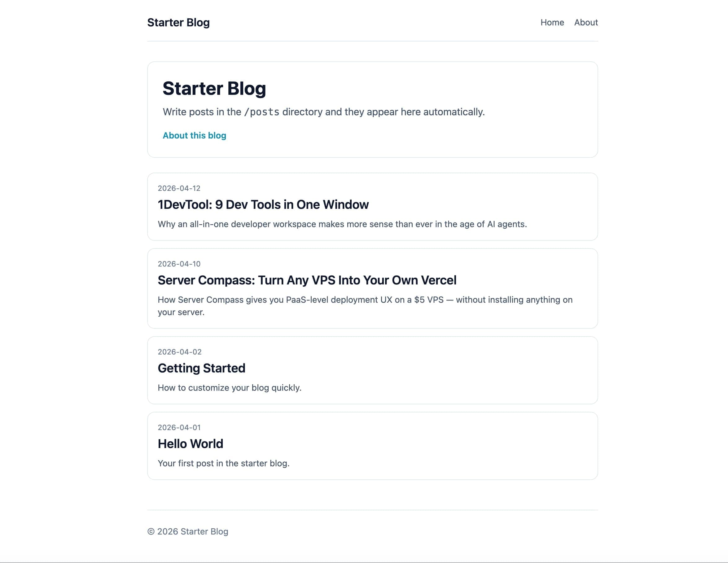Viewport: 728px width, 563px height.
Task: Select the Getting Started post card
Action: coord(372,370)
